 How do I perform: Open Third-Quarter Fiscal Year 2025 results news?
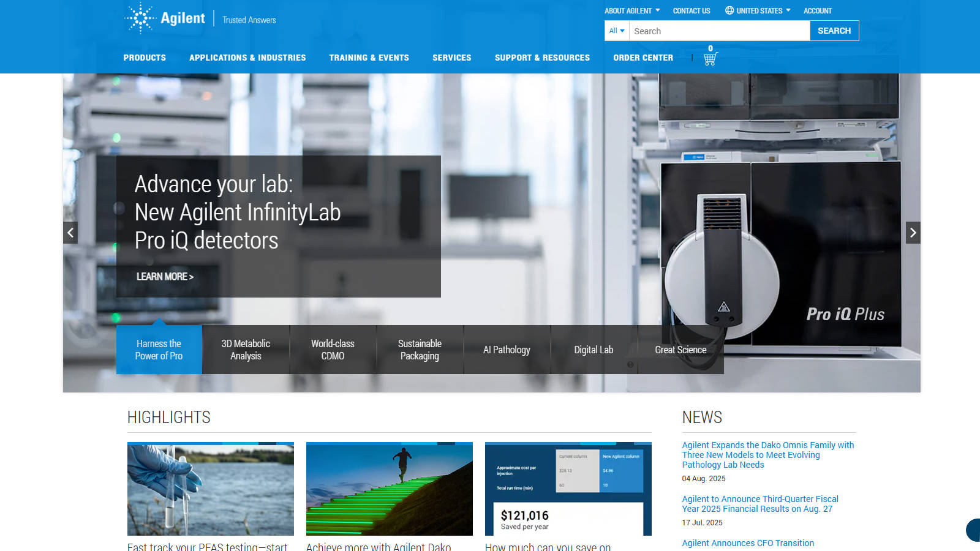click(760, 504)
